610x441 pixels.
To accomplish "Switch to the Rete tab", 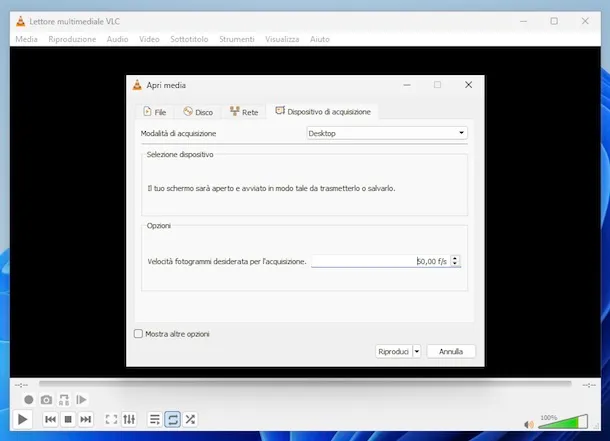I will point(244,112).
